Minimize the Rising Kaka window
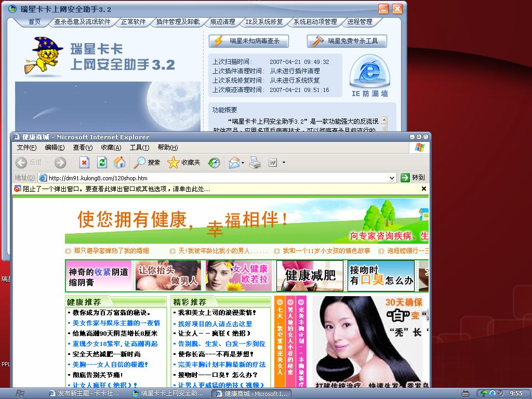 point(383,9)
